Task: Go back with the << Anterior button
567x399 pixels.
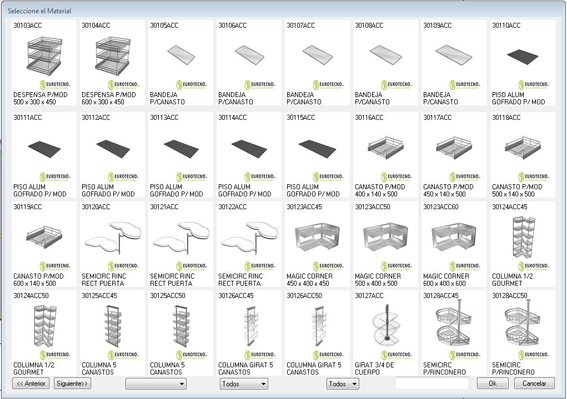Action: (x=31, y=383)
